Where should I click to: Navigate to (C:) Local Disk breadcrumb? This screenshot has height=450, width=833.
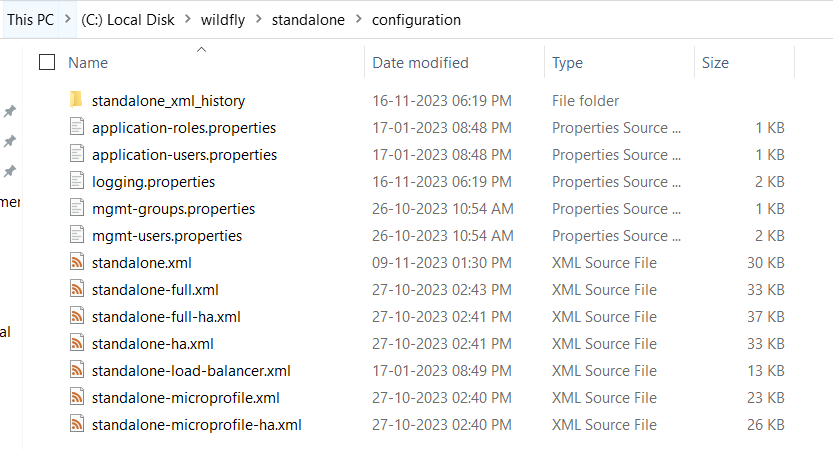128,20
